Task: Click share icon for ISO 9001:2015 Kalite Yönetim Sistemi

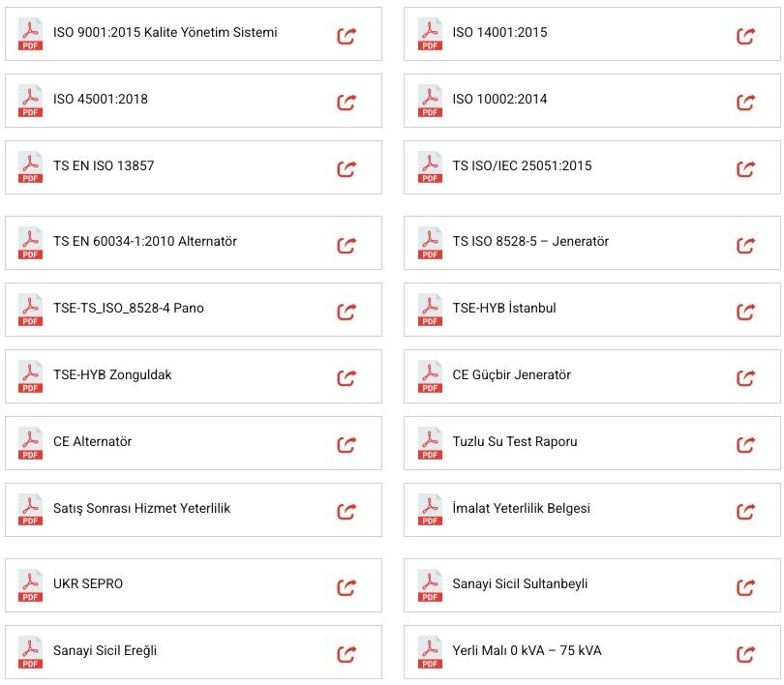Action: [347, 36]
